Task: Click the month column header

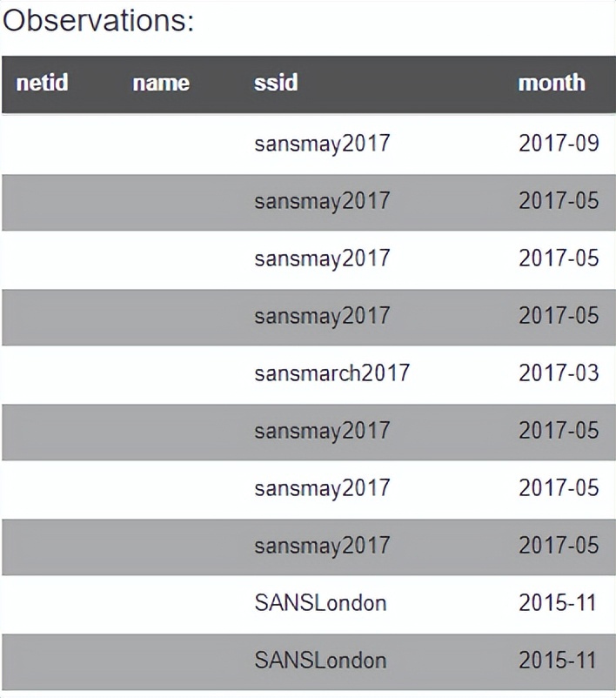Action: point(552,84)
